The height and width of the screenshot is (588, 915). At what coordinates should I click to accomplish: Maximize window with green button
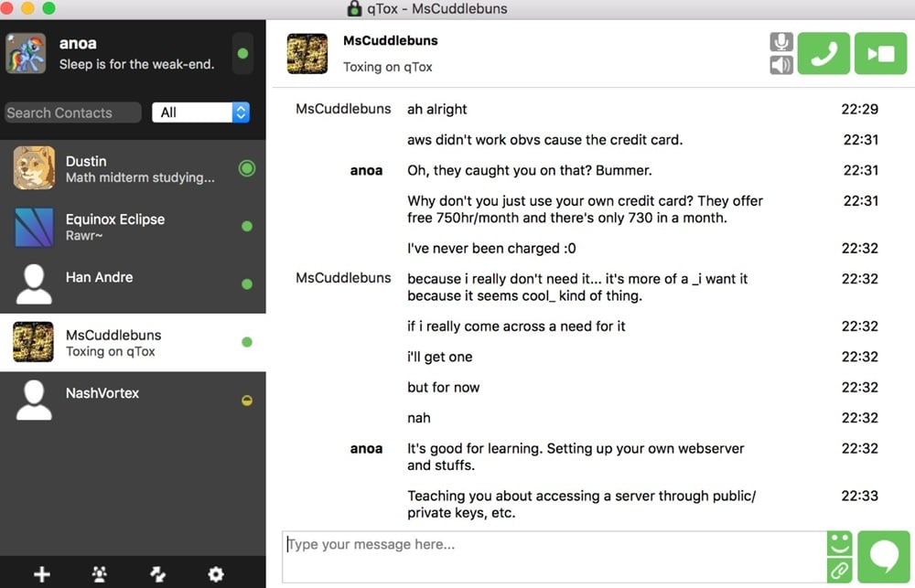pyautogui.click(x=49, y=8)
